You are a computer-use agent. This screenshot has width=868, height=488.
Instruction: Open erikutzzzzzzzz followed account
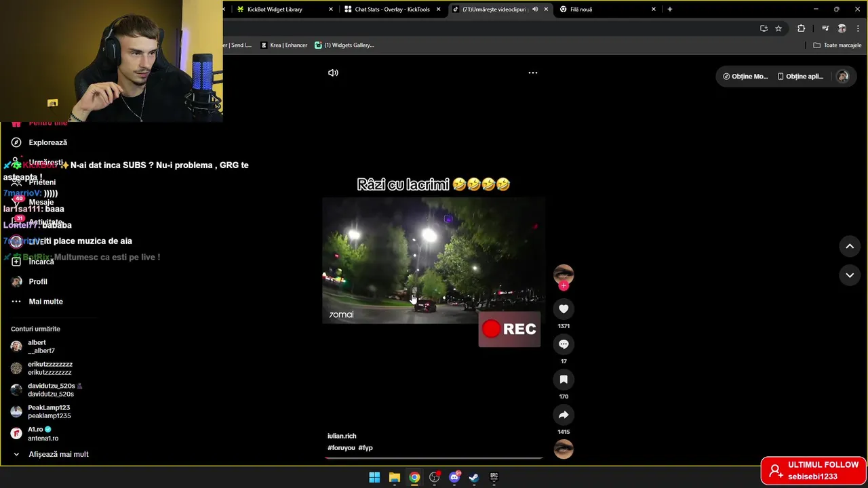click(50, 368)
